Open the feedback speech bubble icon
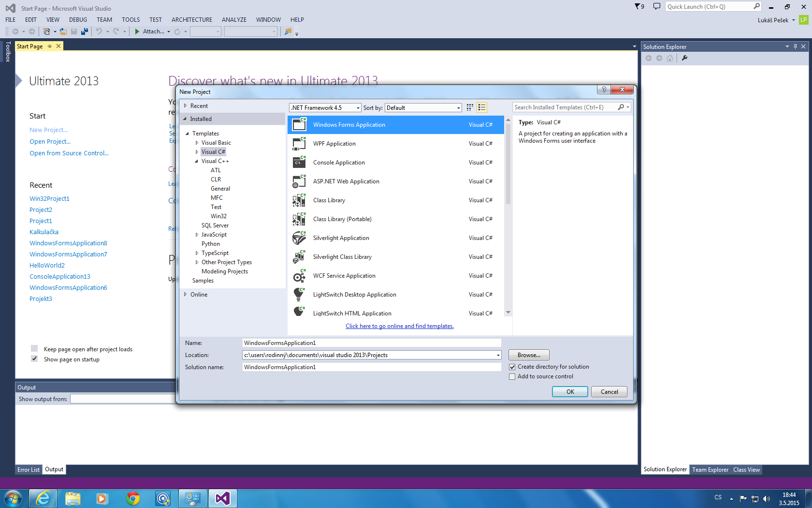 click(x=656, y=6)
